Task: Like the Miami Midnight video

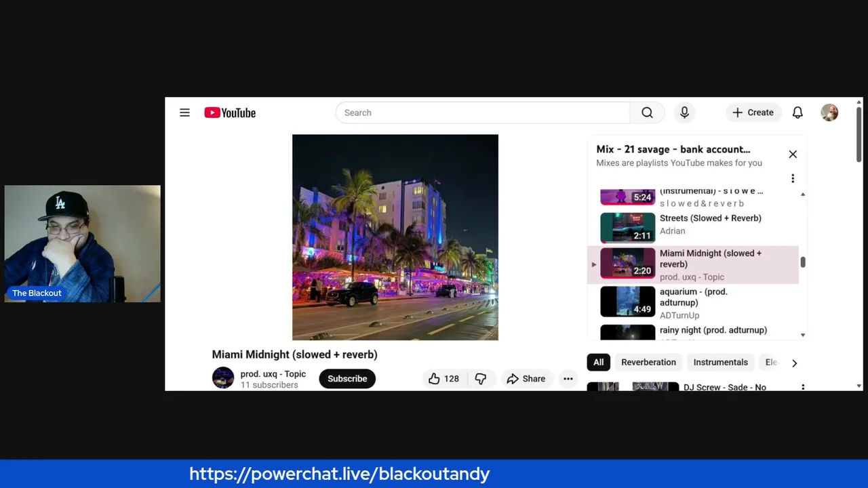Action: pyautogui.click(x=443, y=379)
